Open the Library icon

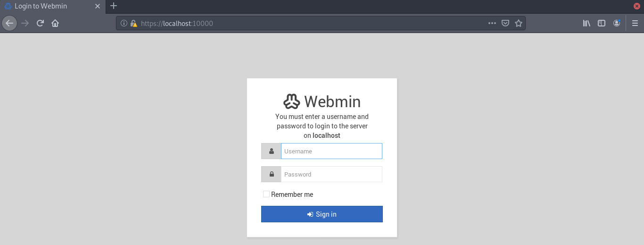pos(587,23)
